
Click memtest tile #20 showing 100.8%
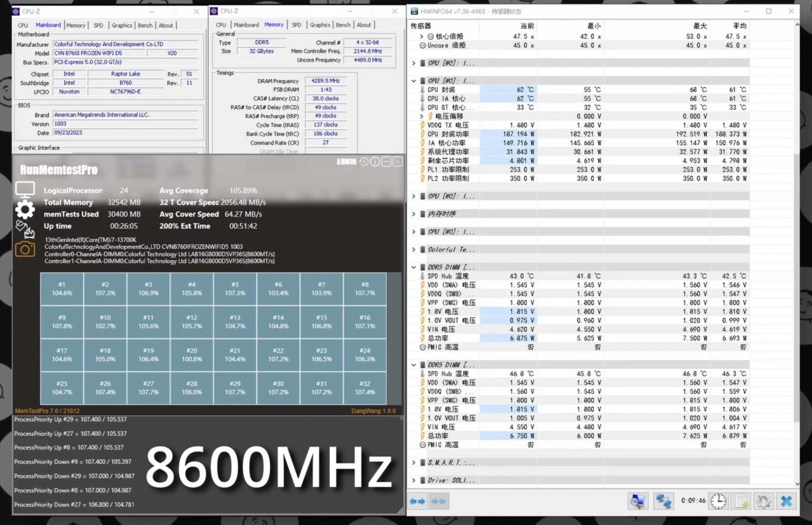tap(192, 355)
